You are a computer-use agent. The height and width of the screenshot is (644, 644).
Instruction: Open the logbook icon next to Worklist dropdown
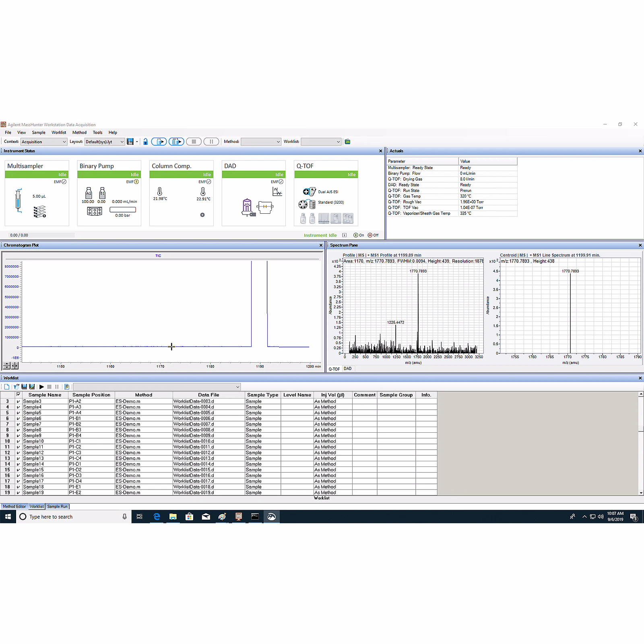click(347, 142)
